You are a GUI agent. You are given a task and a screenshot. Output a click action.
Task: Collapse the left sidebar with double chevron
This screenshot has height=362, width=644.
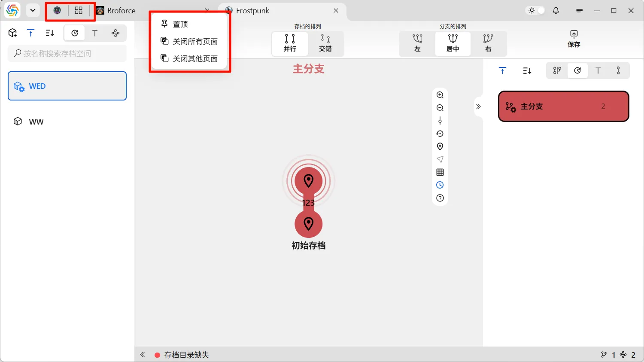[x=143, y=355]
